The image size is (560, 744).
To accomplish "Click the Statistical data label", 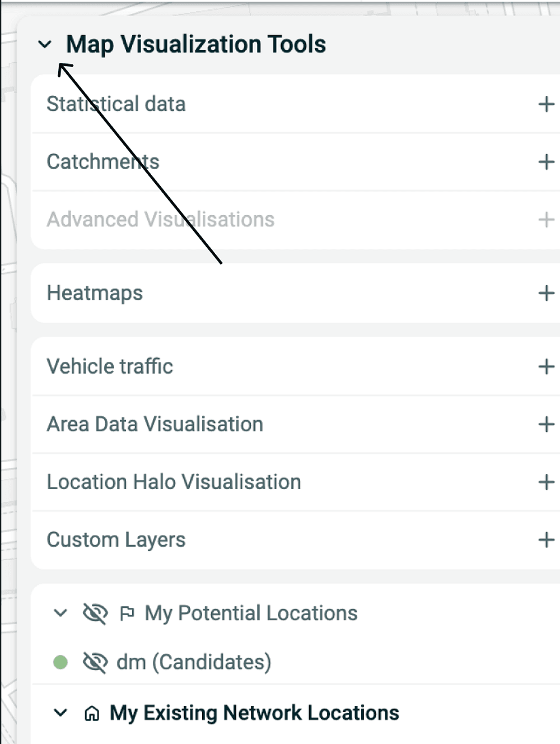I will pyautogui.click(x=116, y=104).
